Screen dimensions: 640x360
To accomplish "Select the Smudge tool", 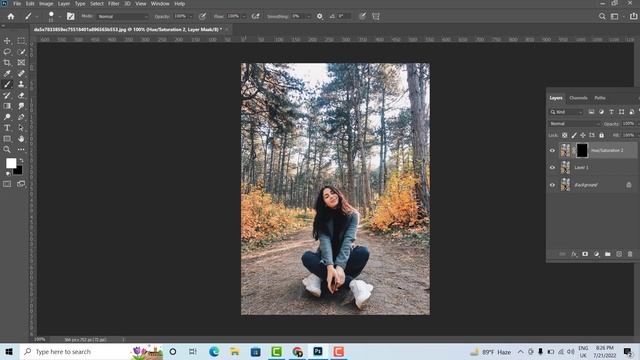I will [x=21, y=106].
